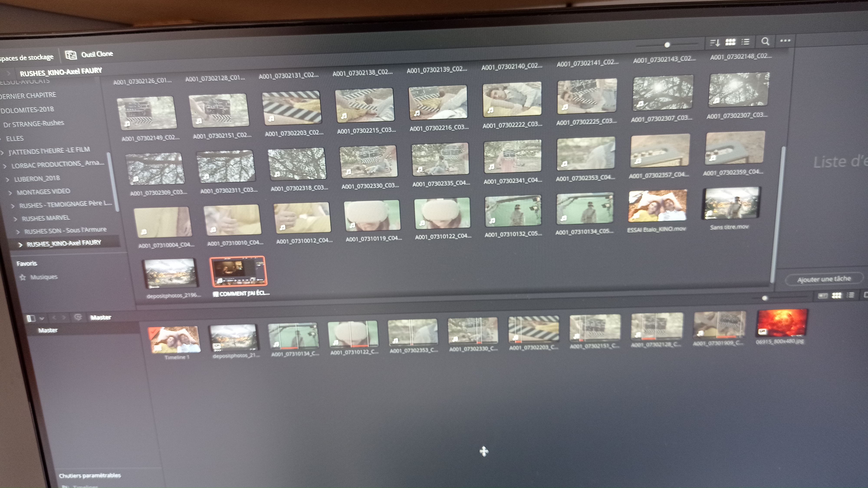Toggle the media pool bin list panel

31,318
